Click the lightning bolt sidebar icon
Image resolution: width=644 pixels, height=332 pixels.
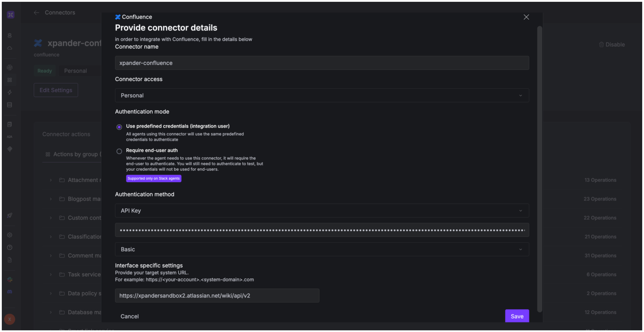(x=10, y=92)
